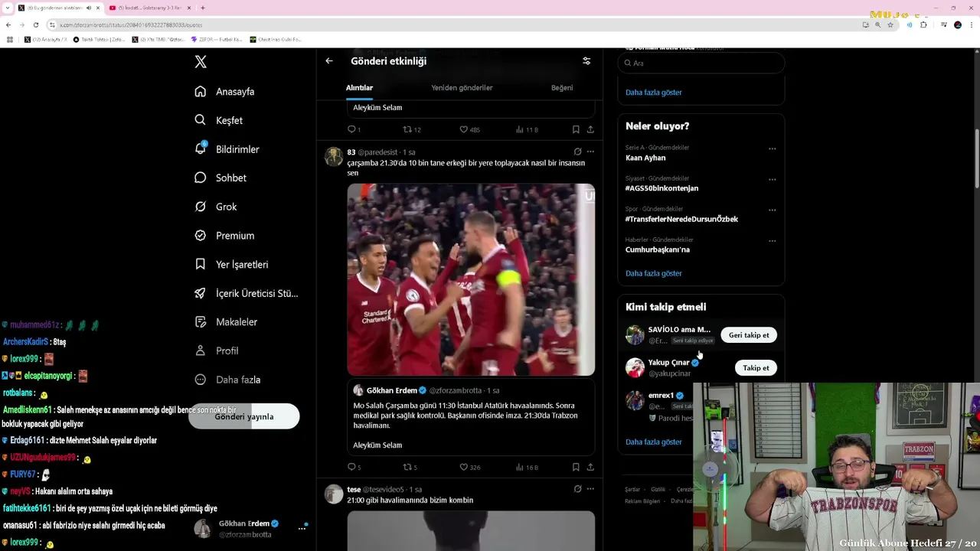This screenshot has width=980, height=551.
Task: Click the Ara search field
Action: pos(701,64)
